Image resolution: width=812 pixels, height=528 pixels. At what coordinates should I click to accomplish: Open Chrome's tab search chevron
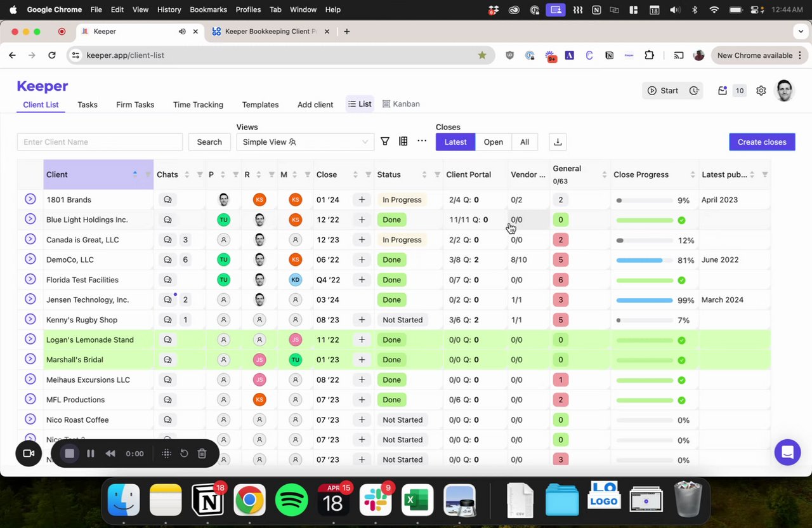801,31
